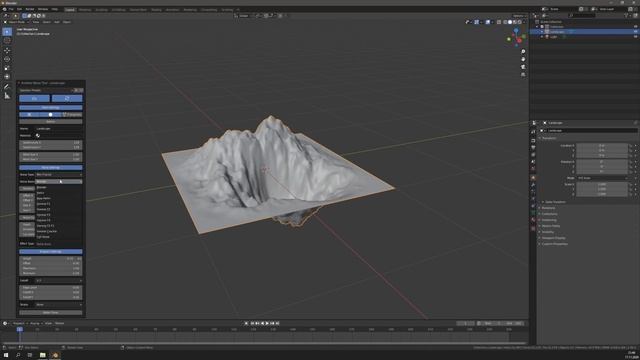The image size is (640, 360).
Task: Toggle the Noise Settings section button
Action: coord(51,168)
